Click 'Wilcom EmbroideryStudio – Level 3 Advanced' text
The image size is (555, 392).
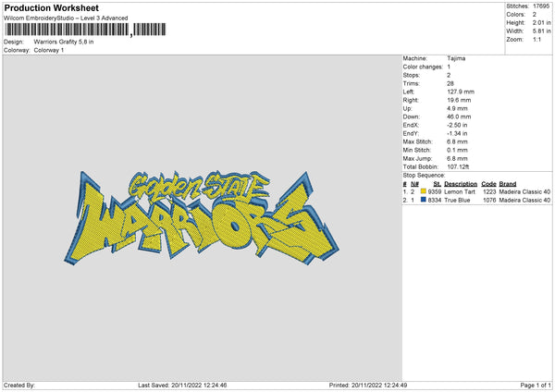[x=66, y=18]
